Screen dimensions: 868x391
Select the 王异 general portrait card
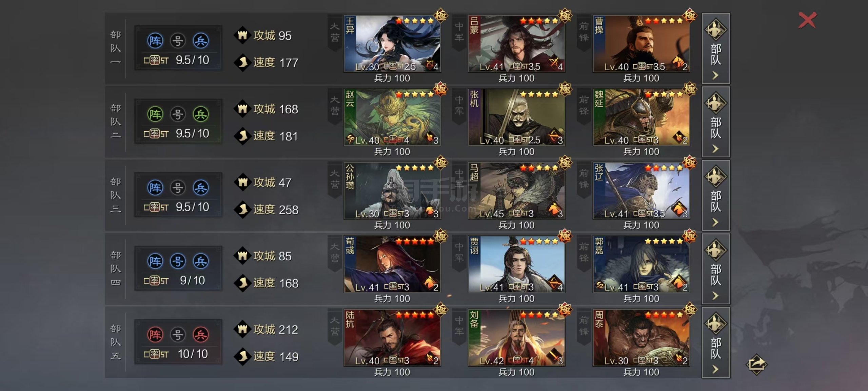pos(392,44)
